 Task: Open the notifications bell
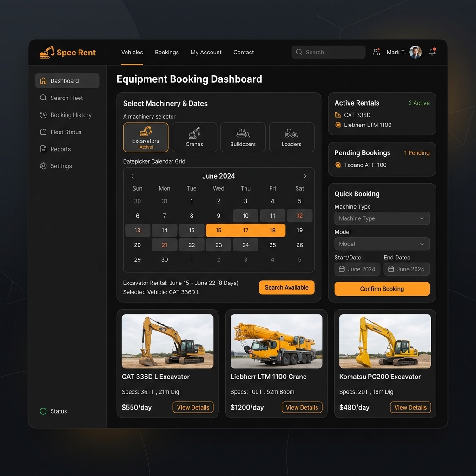432,52
